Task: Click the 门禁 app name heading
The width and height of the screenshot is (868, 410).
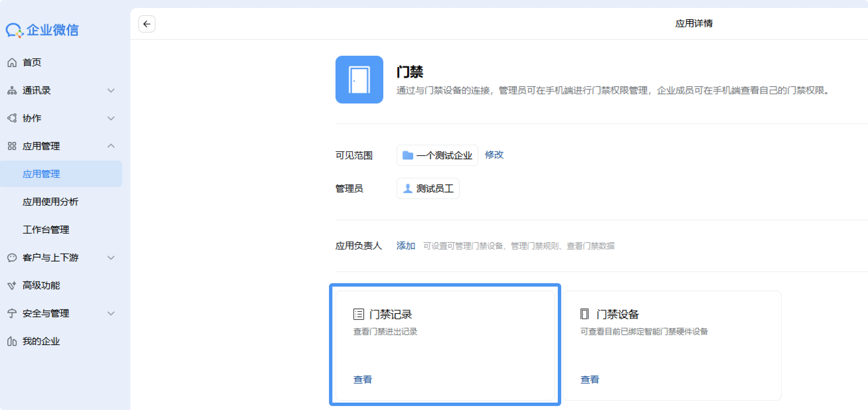Action: (410, 72)
